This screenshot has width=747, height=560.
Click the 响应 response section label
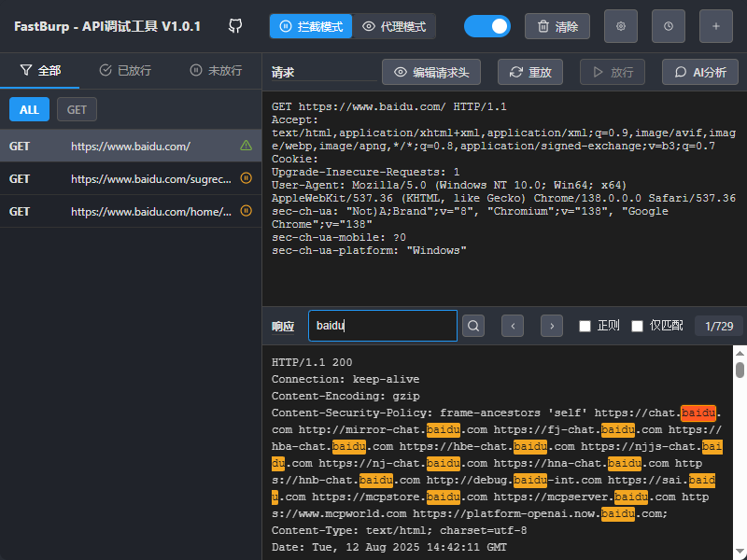pyautogui.click(x=283, y=326)
